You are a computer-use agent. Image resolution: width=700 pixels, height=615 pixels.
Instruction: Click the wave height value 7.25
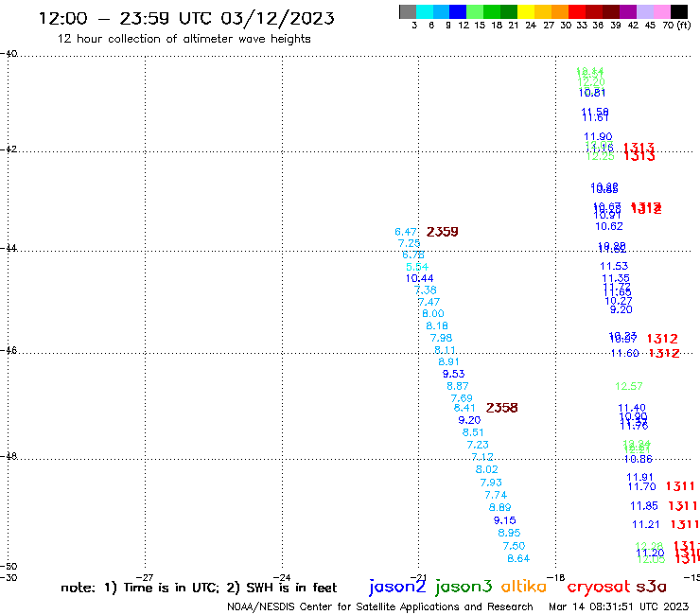pyautogui.click(x=409, y=243)
